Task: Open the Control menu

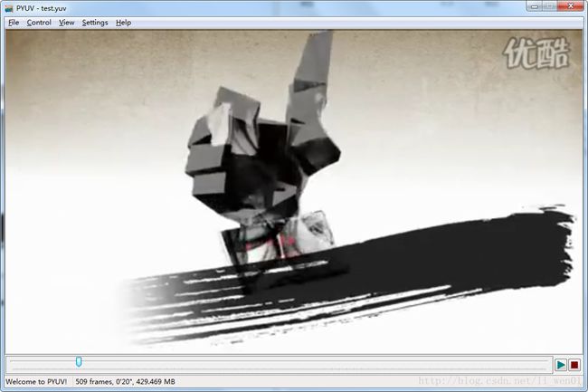Action: click(39, 23)
